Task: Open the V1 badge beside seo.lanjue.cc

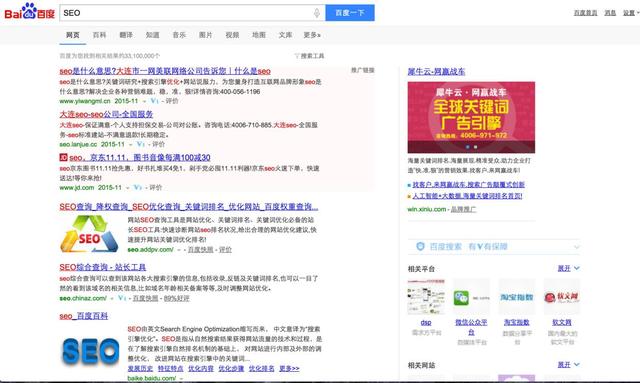Action: [140, 144]
